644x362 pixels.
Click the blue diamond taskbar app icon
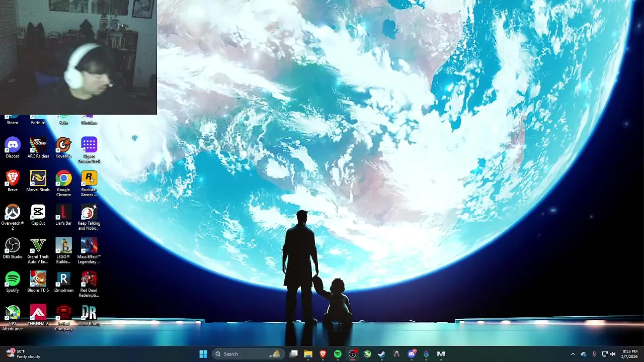click(426, 354)
